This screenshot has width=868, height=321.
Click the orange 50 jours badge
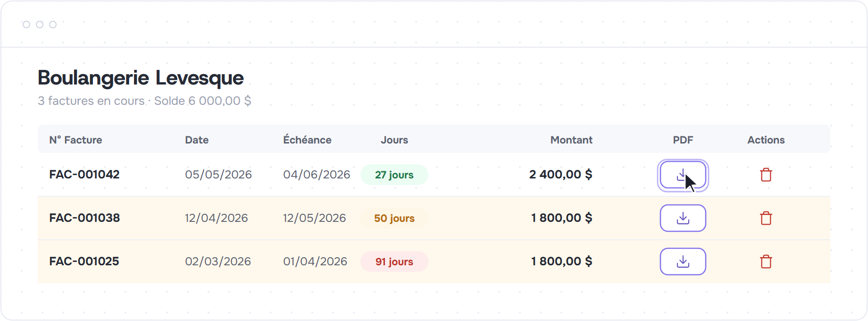point(394,218)
